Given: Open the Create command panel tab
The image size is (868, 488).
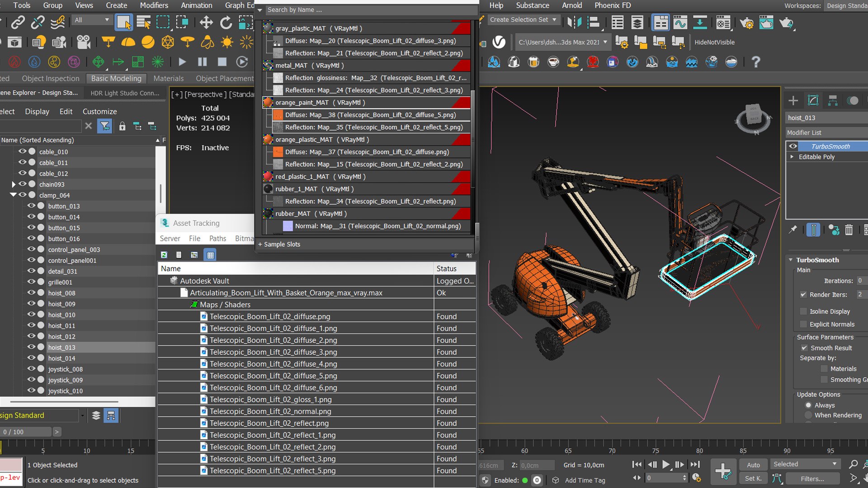Looking at the screenshot, I should pos(793,100).
